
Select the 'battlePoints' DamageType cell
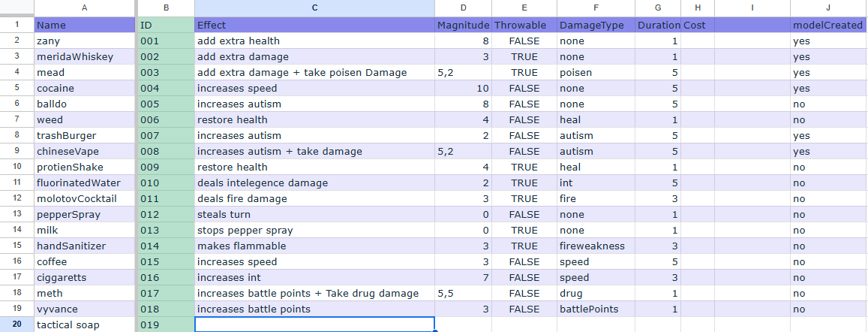tap(596, 309)
